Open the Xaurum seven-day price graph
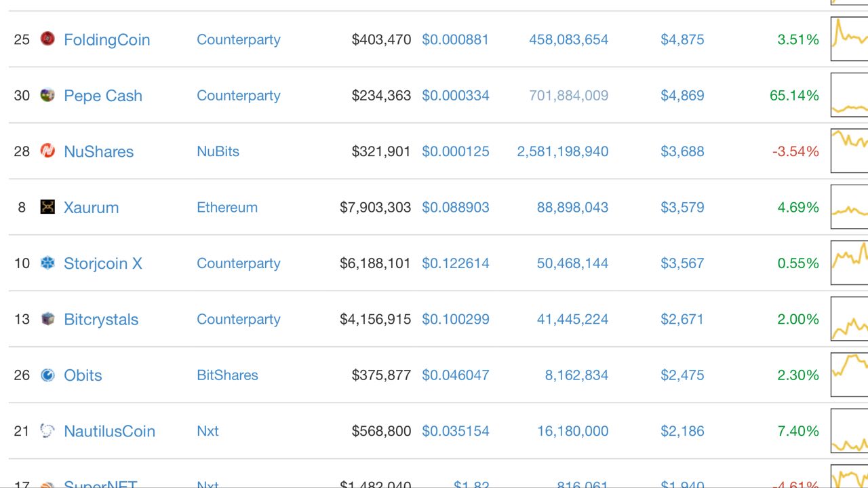This screenshot has width=868, height=488. coord(849,207)
